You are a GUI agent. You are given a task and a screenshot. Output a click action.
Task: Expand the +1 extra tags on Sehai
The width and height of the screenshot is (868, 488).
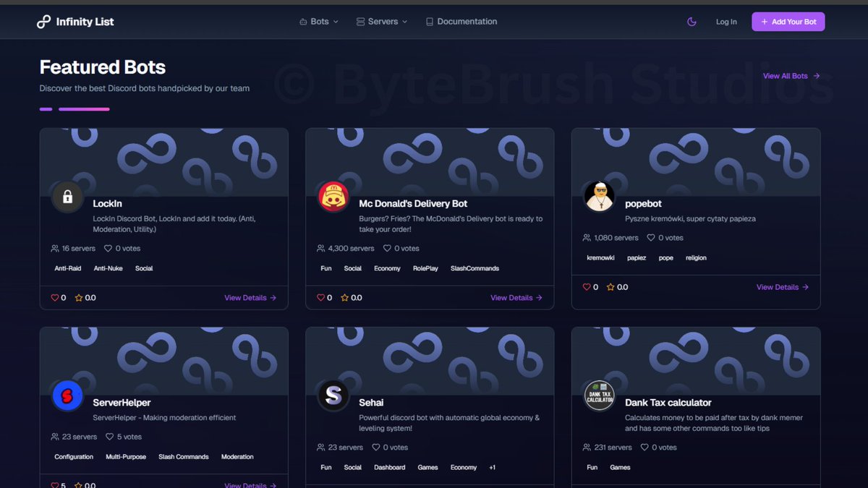(493, 468)
